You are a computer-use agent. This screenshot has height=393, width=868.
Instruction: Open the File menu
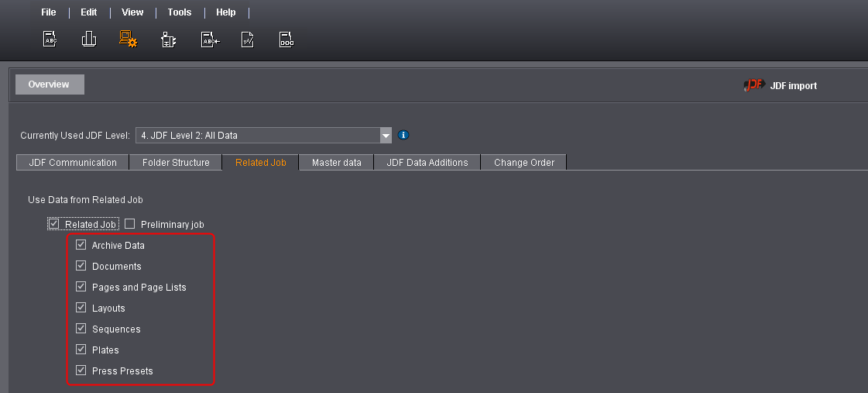[x=49, y=12]
